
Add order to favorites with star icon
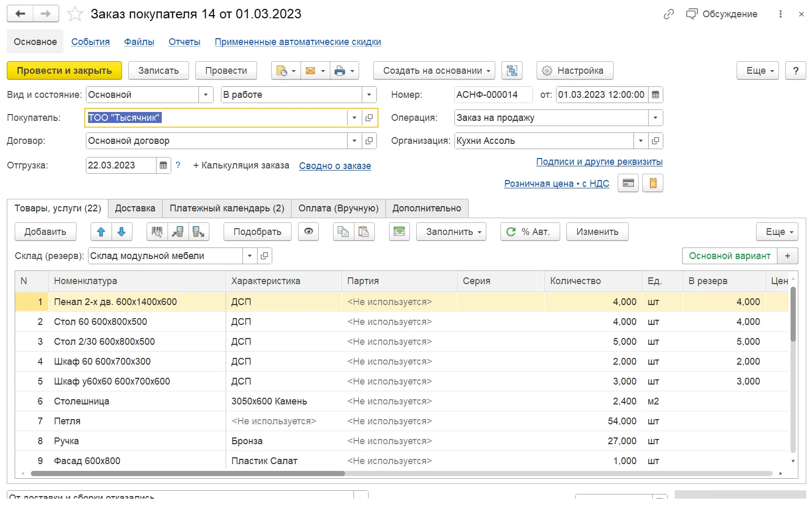pos(75,14)
